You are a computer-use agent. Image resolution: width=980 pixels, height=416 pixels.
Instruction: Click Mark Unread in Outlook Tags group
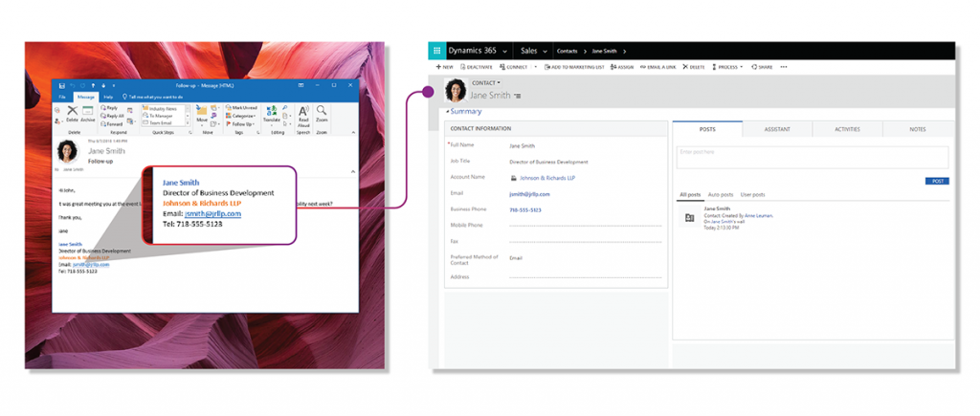(x=240, y=107)
